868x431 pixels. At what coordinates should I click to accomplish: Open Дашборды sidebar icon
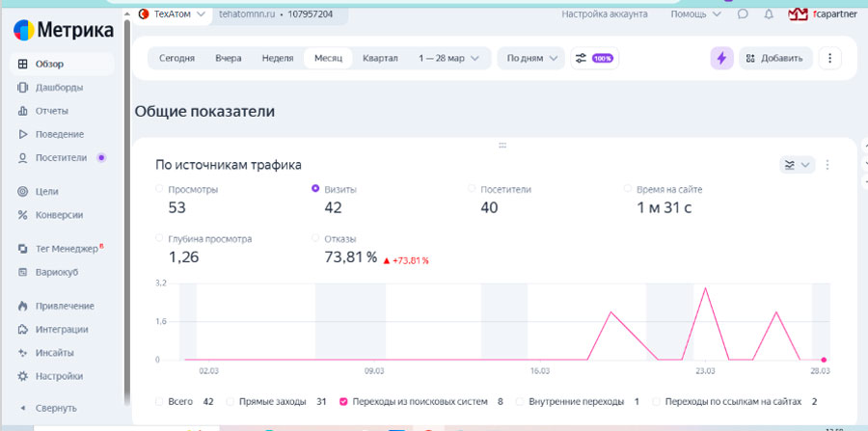coord(23,88)
